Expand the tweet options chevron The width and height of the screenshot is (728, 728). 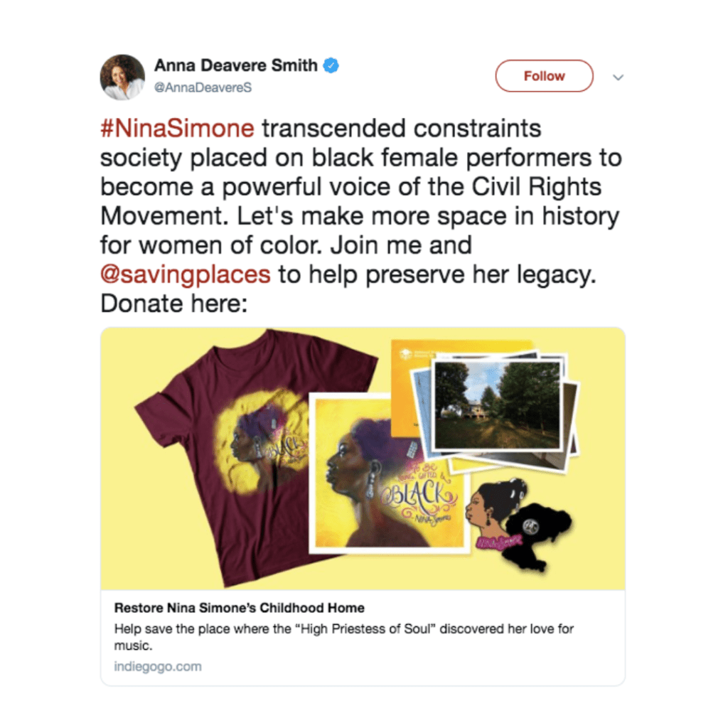coord(618,77)
